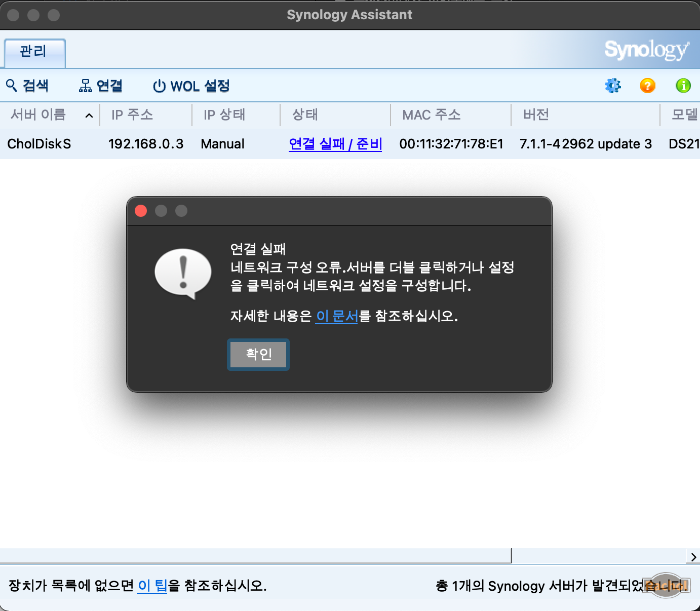Click the exclamation warning bubble icon
The image size is (700, 611).
point(183,274)
